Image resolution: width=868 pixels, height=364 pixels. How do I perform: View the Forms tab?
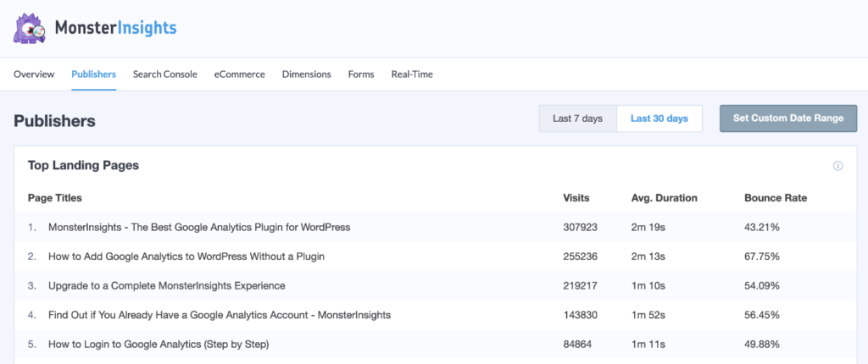click(360, 74)
